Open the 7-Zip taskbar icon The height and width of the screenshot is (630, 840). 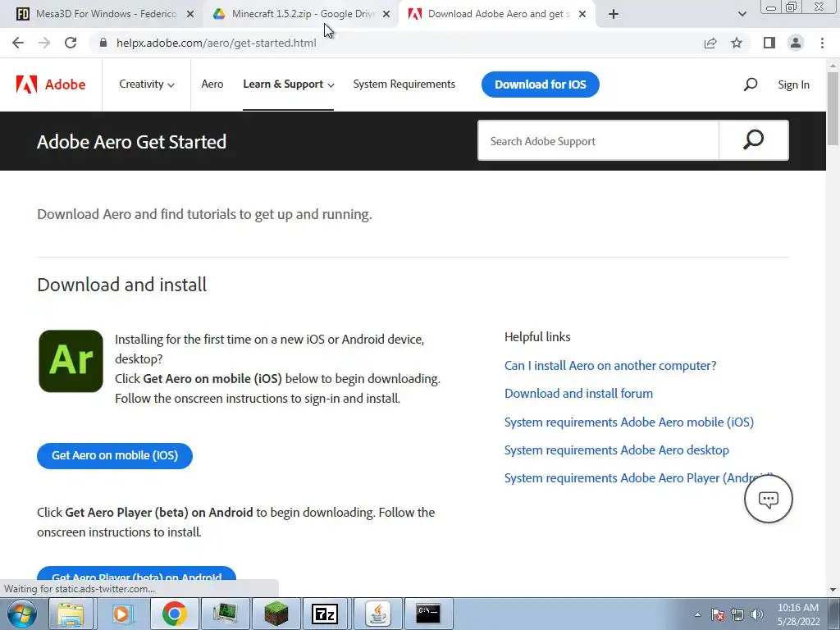click(x=325, y=614)
